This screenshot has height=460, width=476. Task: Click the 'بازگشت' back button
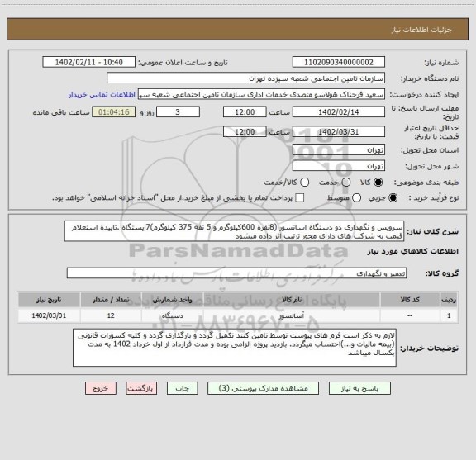coord(141,388)
